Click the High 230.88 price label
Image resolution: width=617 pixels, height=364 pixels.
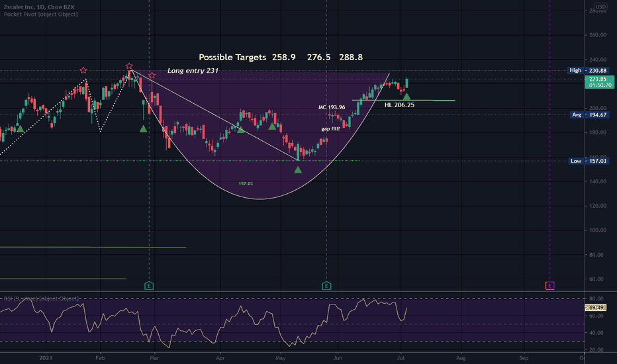click(x=589, y=70)
